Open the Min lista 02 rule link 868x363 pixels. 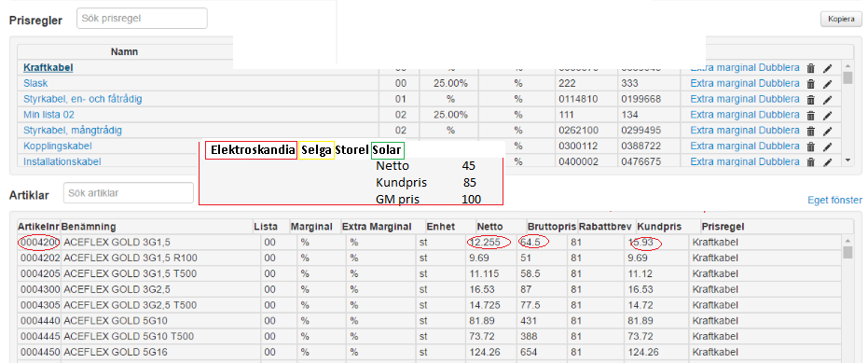pos(48,115)
